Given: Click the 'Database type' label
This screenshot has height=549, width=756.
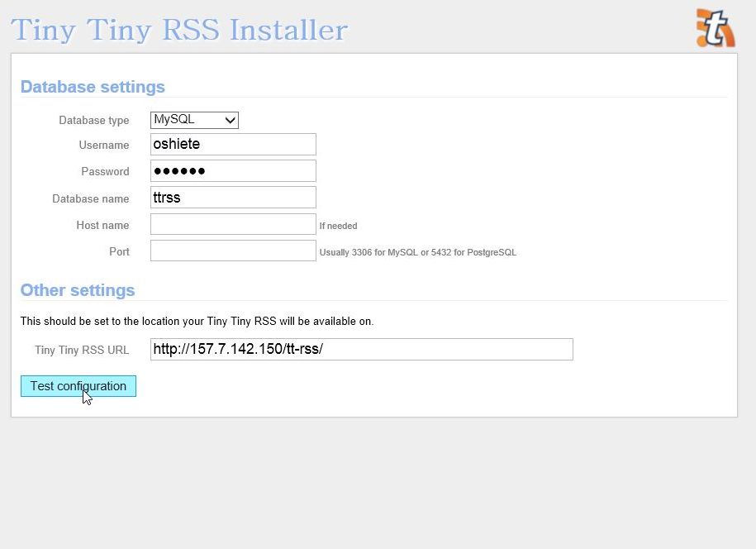Looking at the screenshot, I should 94,120.
